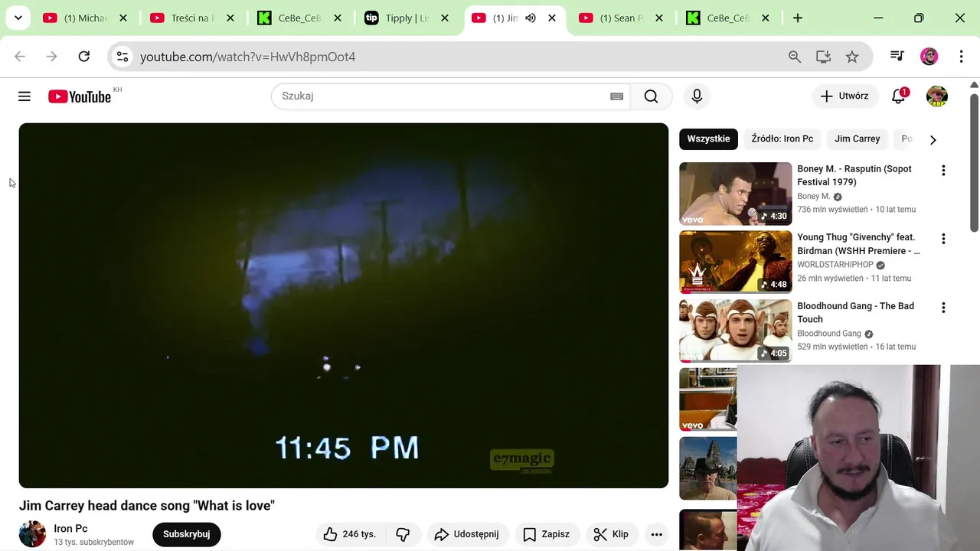980x551 pixels.
Task: Reload the page with the browser refresh icon
Action: [x=84, y=57]
